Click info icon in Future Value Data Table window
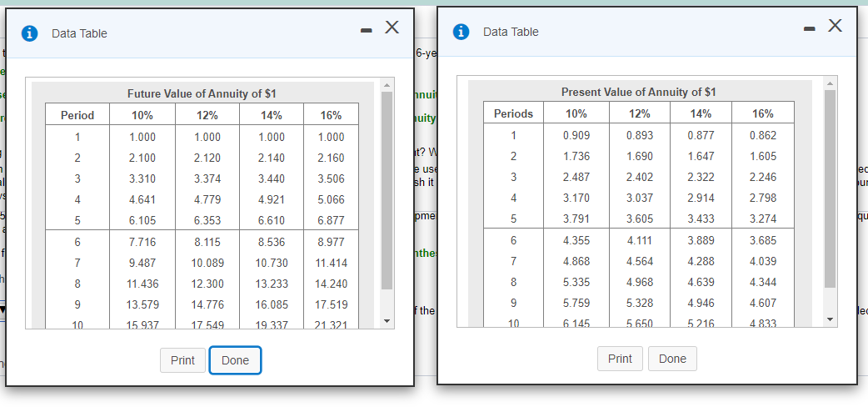The width and height of the screenshot is (868, 407). click(29, 34)
